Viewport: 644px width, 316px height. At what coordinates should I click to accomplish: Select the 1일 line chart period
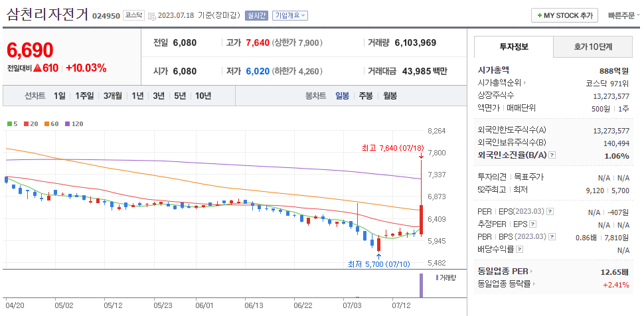coord(60,96)
